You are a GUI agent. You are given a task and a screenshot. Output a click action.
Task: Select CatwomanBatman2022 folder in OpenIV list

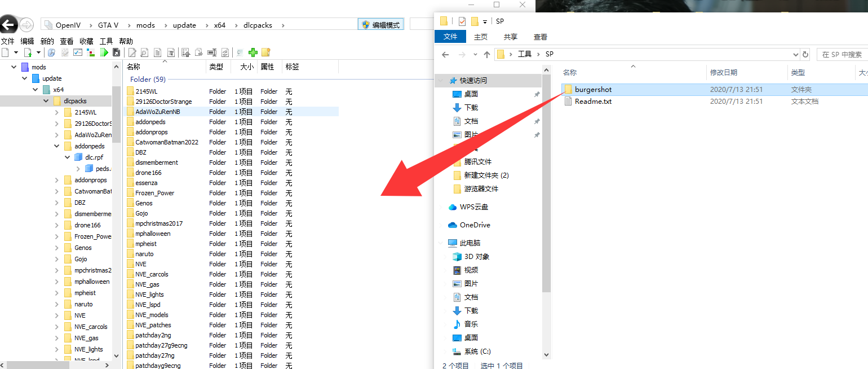click(x=167, y=142)
